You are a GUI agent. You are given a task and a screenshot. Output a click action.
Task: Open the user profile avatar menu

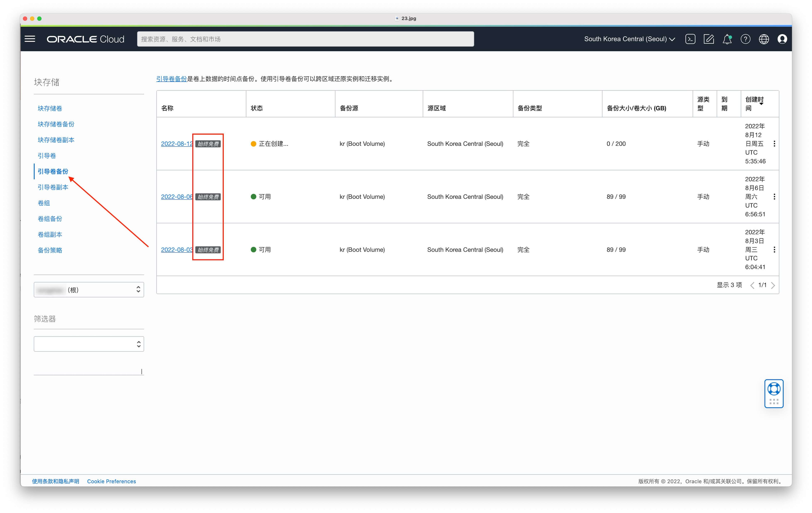782,39
